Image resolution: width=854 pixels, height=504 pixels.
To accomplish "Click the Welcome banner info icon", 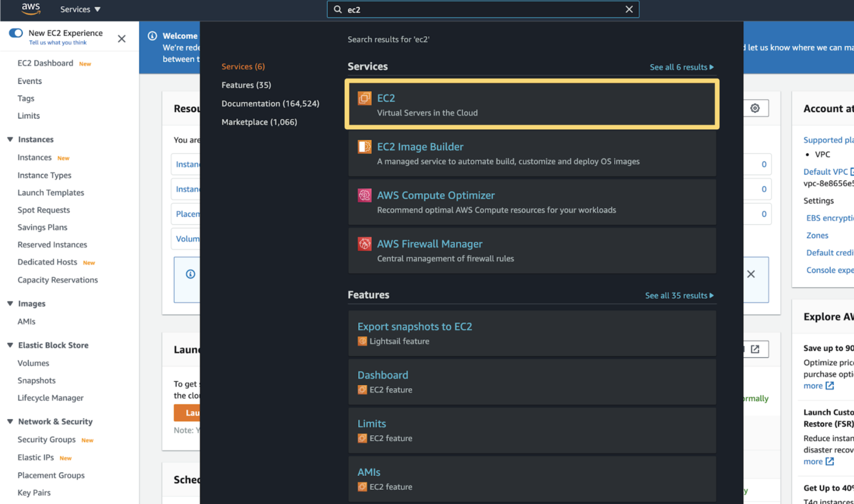I will pos(153,36).
